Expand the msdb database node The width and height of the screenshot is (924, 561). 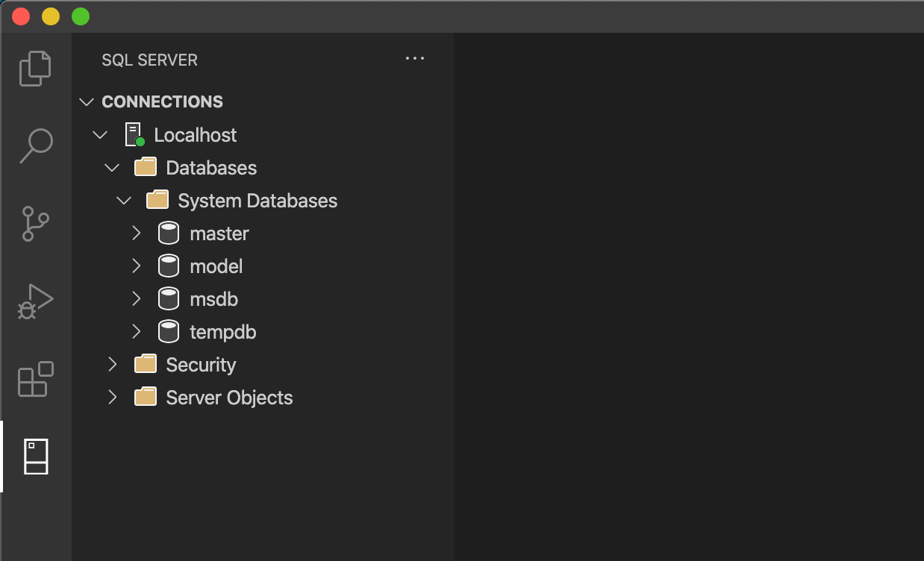(x=136, y=299)
